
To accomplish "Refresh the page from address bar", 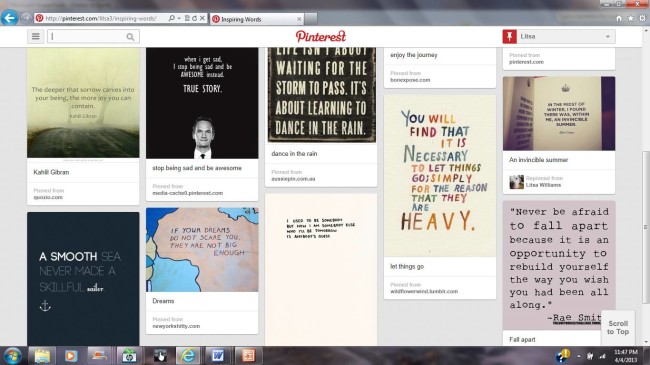I will pyautogui.click(x=194, y=18).
